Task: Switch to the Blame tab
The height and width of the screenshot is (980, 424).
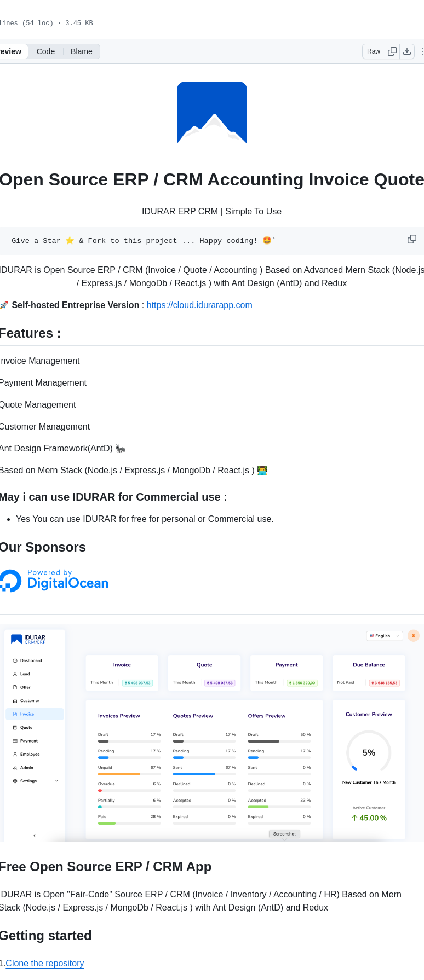Action: coord(81,51)
